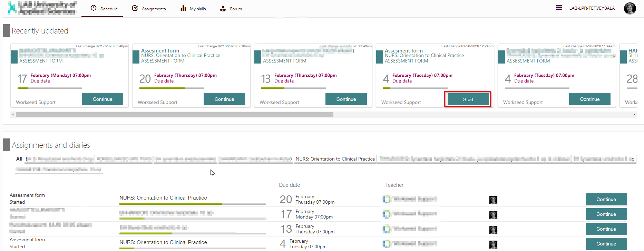Viewport: 644px width, 251px height.
Task: Continue the February 13 row in assignments list
Action: (x=606, y=229)
